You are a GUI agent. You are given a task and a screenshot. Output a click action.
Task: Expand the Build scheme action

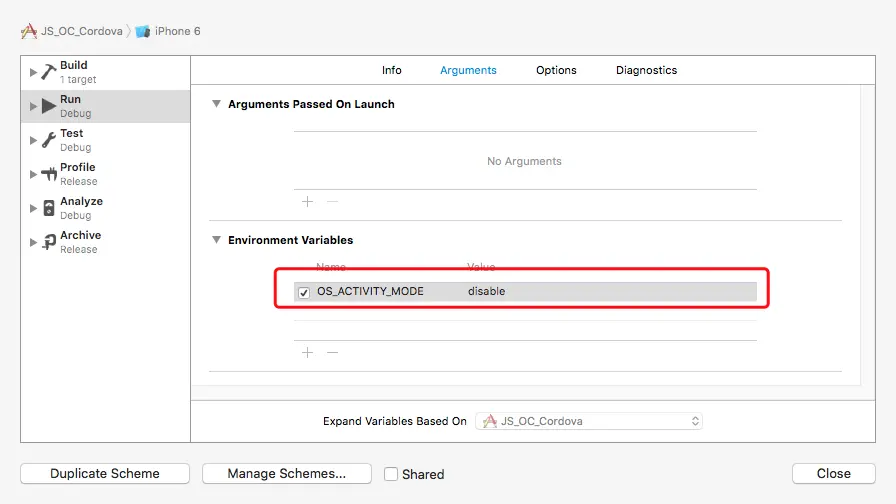coord(33,72)
